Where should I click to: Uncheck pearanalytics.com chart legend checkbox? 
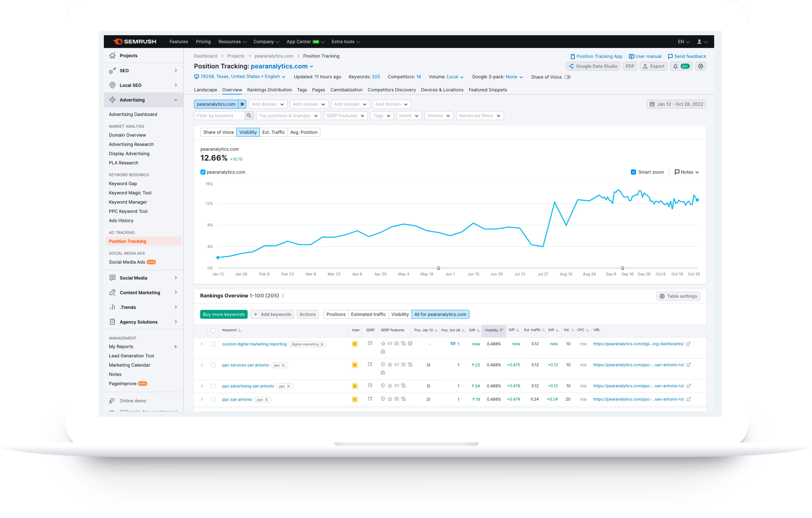(203, 172)
